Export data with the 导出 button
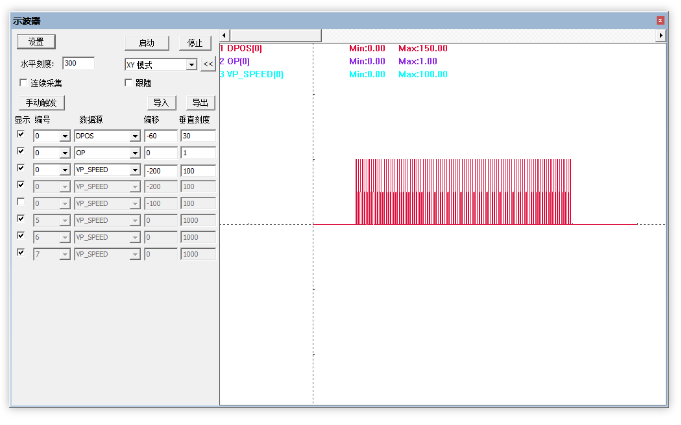The width and height of the screenshot is (681, 425). coord(200,103)
